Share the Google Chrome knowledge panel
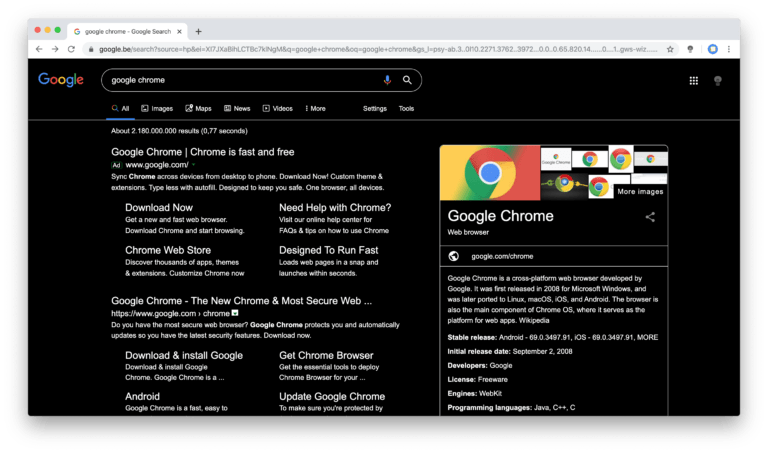The width and height of the screenshot is (768, 453). pos(650,217)
